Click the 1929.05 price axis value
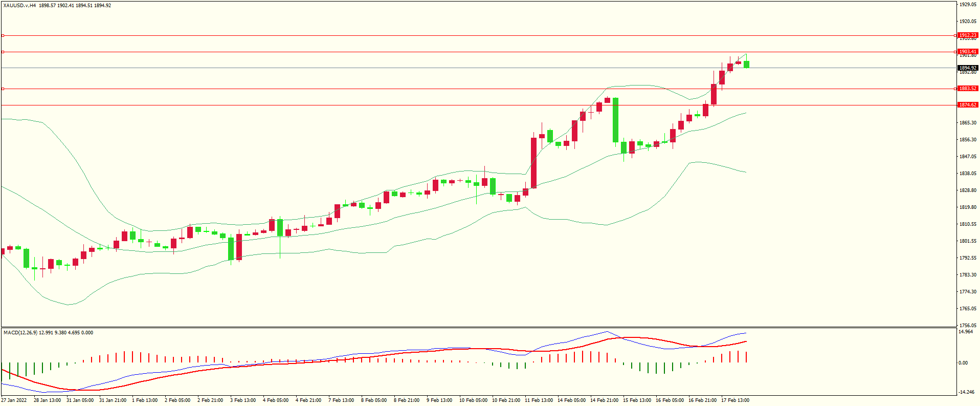This screenshot has height=406, width=980. pyautogui.click(x=968, y=4)
